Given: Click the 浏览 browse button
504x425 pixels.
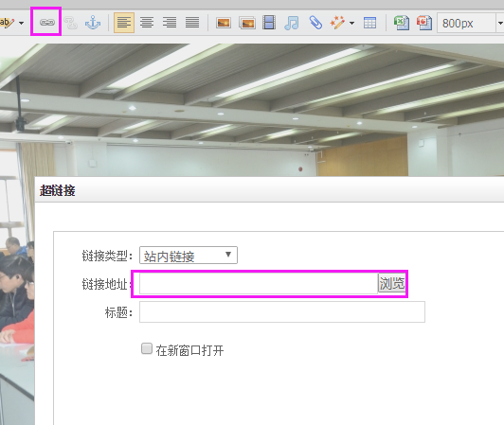Looking at the screenshot, I should click(x=392, y=283).
